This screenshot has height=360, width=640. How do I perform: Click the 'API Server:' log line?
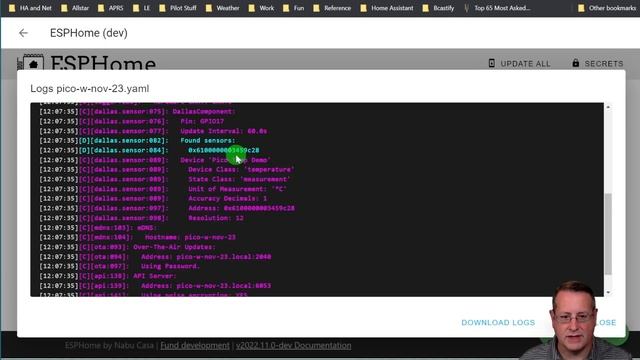tap(108, 276)
